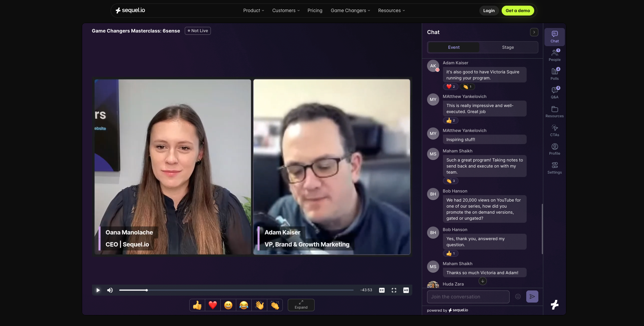
Task: Open the CTAs sidebar panel
Action: (x=554, y=130)
